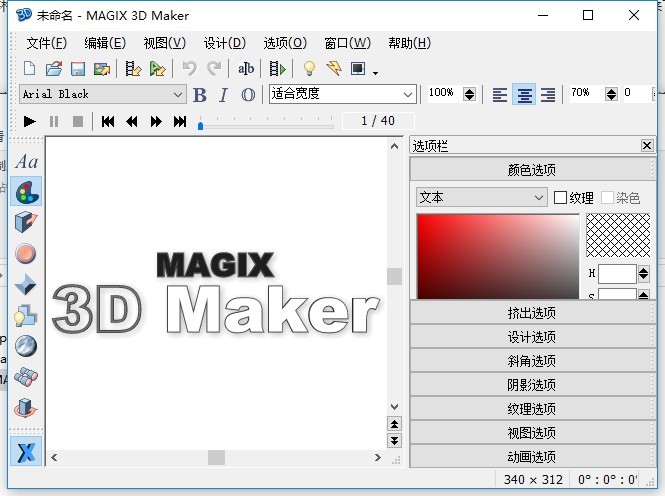
Task: Open the 视图(V) menu
Action: point(165,43)
